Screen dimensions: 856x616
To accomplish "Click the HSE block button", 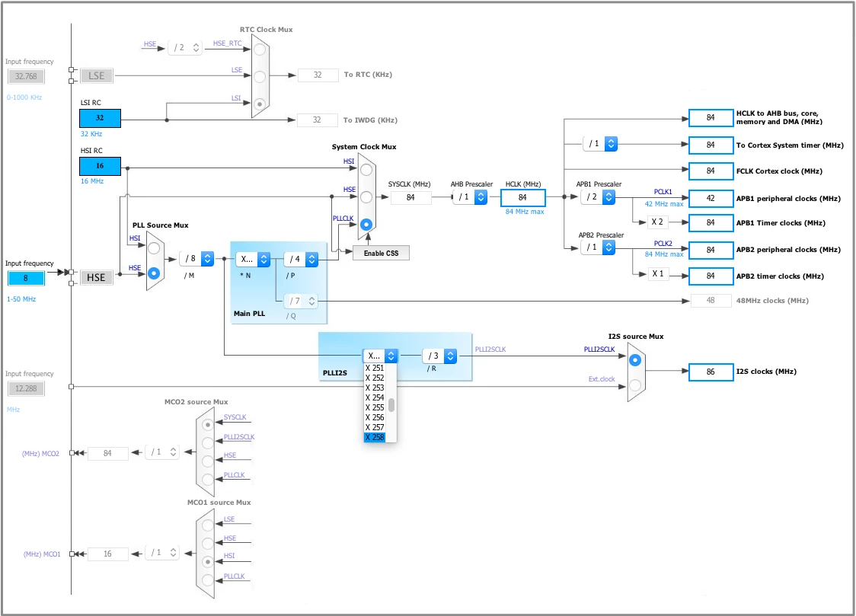I will (x=96, y=278).
